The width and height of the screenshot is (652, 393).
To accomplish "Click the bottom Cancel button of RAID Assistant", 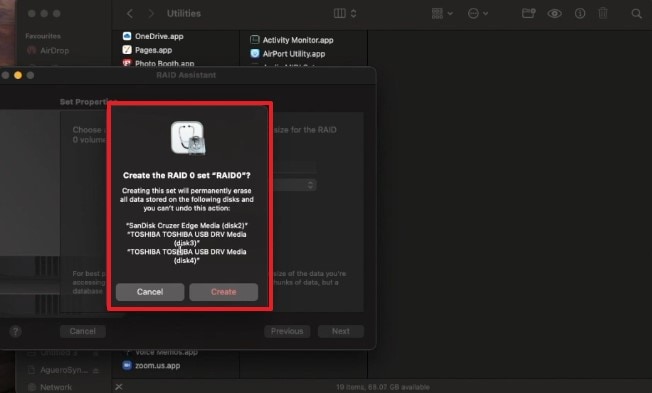I will (x=82, y=331).
